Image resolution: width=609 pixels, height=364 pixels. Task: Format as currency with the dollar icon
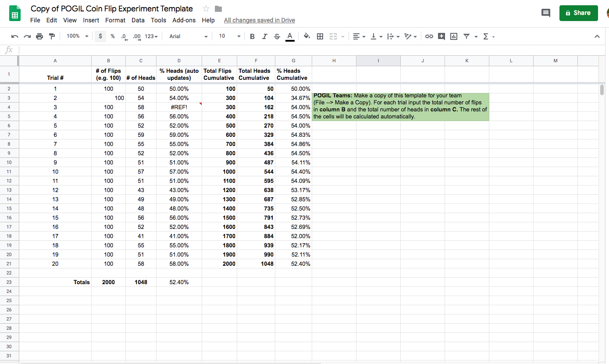click(x=100, y=36)
